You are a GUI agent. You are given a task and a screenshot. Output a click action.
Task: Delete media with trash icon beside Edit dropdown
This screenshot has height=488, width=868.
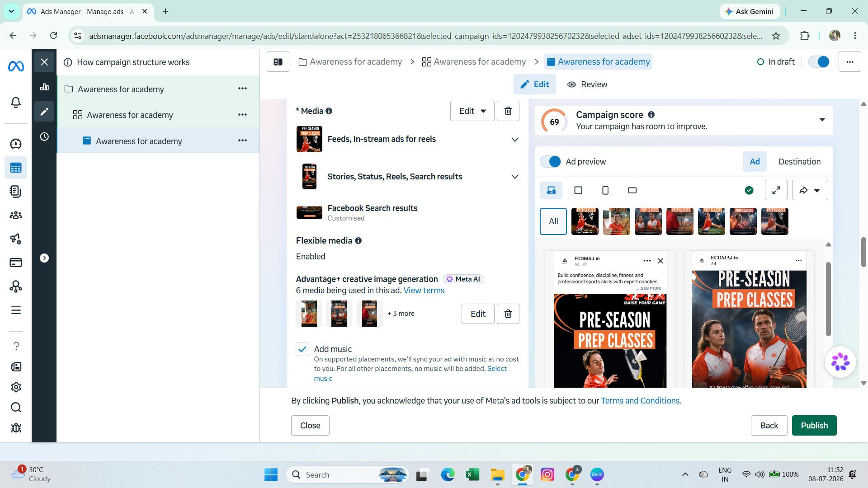508,111
